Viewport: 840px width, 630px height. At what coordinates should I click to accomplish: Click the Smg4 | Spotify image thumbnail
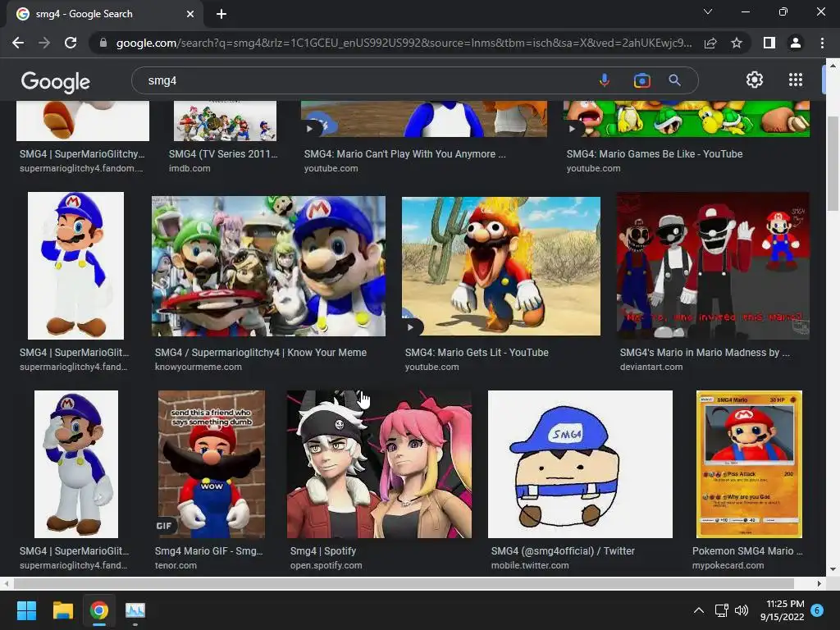(379, 464)
